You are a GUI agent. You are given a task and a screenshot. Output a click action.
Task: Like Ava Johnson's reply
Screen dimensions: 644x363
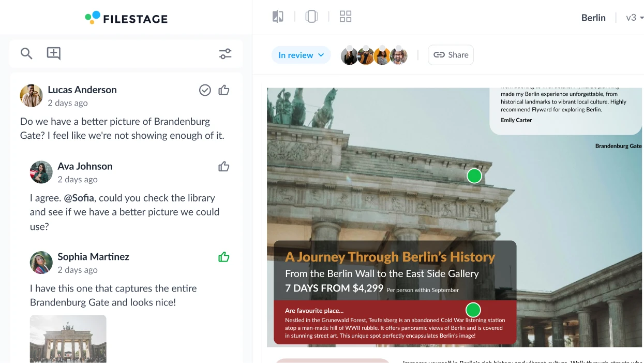click(x=223, y=166)
